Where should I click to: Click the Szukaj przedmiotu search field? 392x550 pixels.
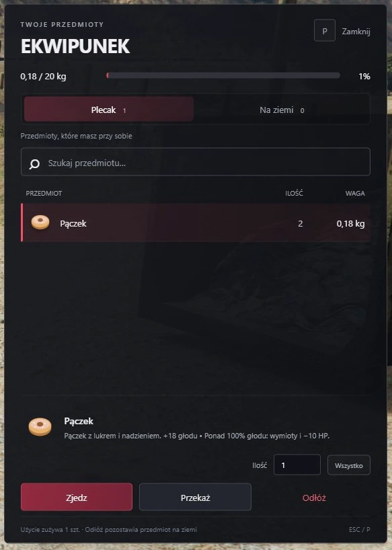[x=196, y=161]
